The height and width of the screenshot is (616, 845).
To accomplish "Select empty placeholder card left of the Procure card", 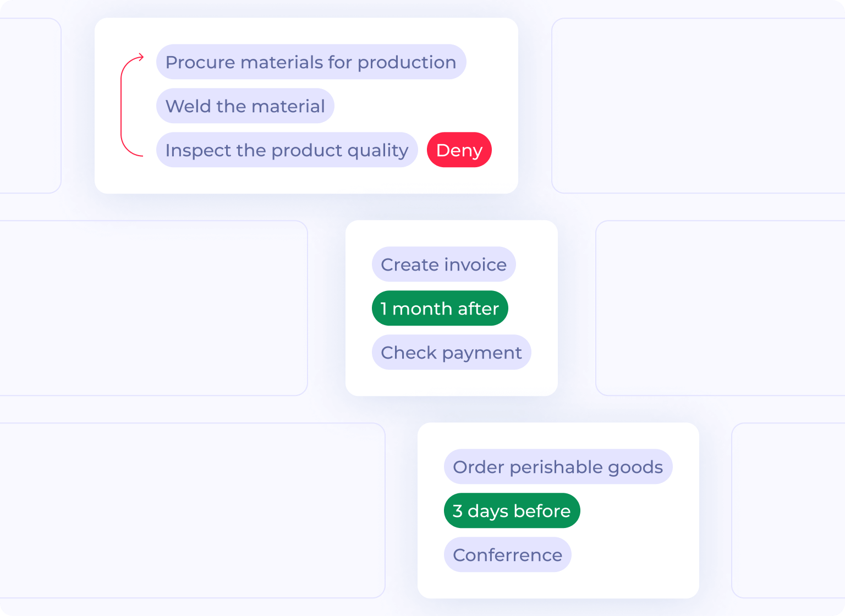I will pyautogui.click(x=30, y=106).
